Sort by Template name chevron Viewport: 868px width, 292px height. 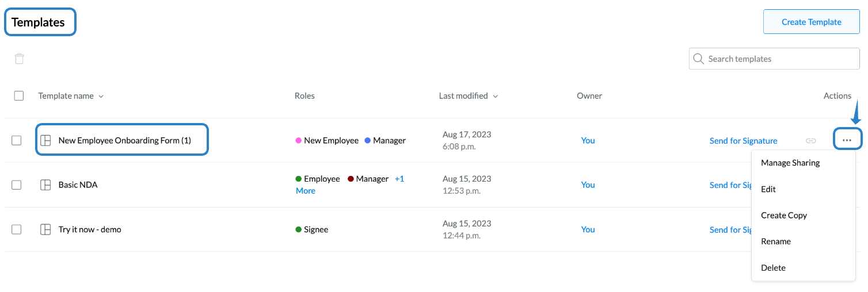click(101, 97)
